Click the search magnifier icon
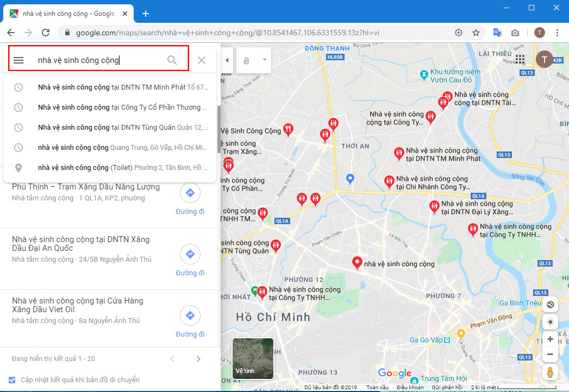569x392 pixels. (172, 60)
